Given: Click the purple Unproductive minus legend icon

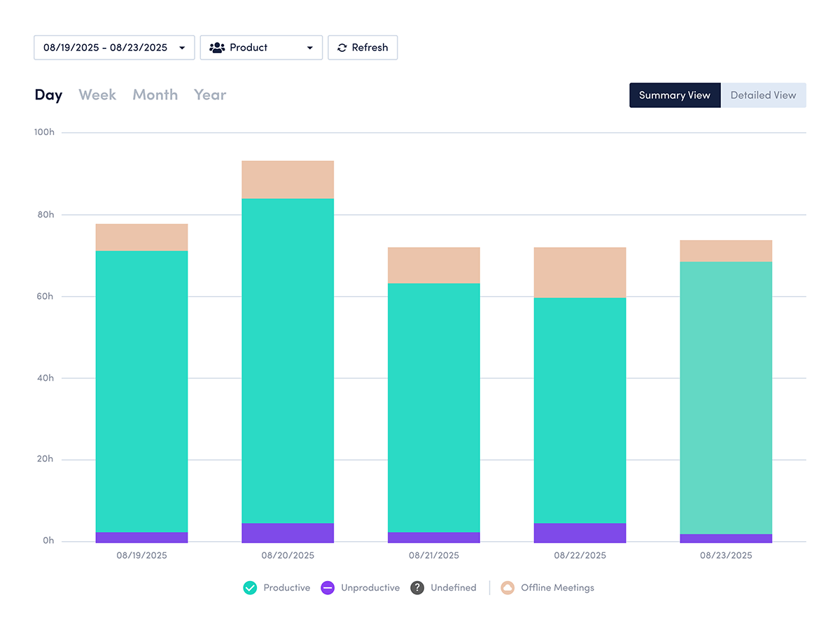Looking at the screenshot, I should 327,588.
